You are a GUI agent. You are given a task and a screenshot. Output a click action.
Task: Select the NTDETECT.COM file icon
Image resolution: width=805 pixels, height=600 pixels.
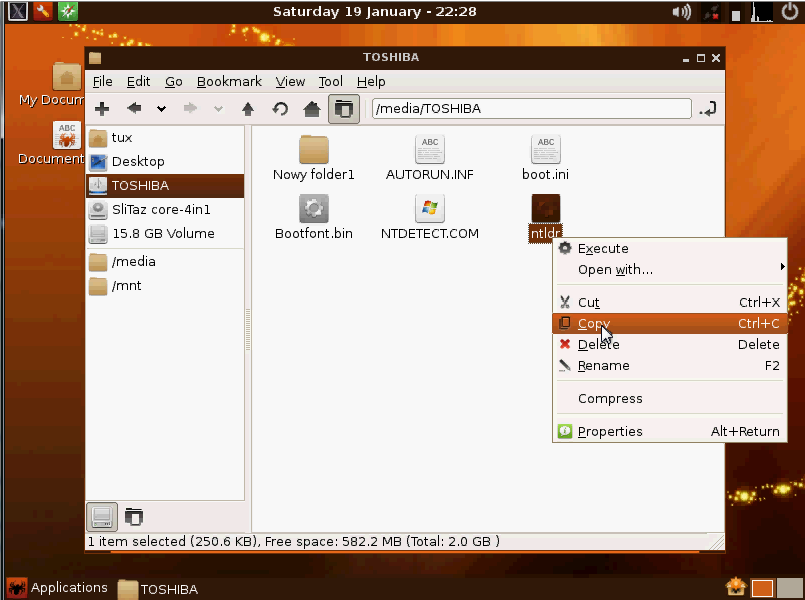[x=430, y=208]
